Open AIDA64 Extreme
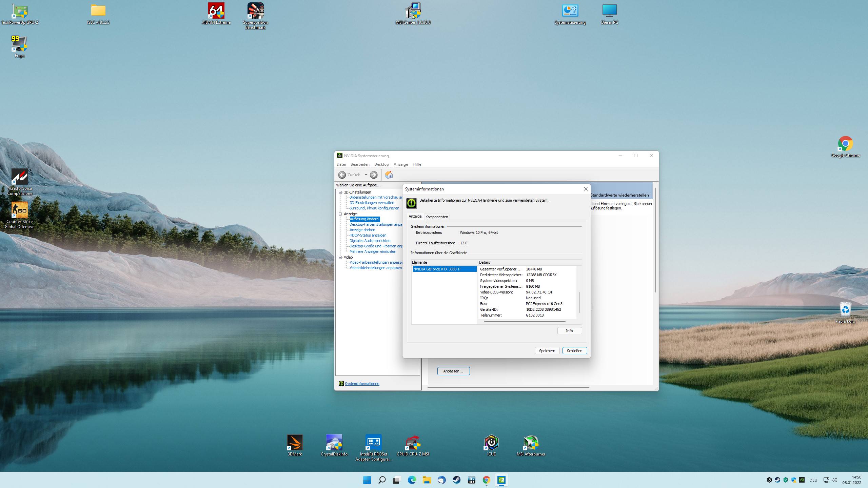Screen dimensions: 868x488 216,10
